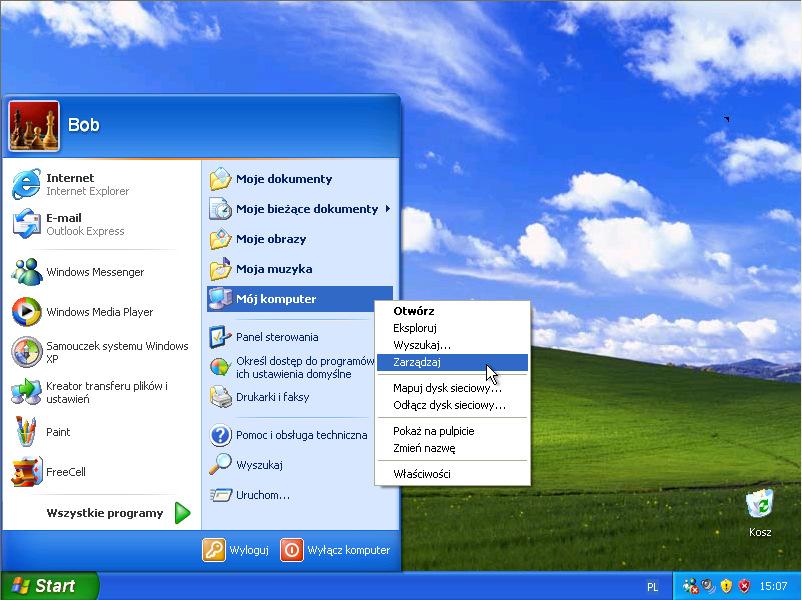Choose Eksploruj in the context menu

(x=453, y=328)
